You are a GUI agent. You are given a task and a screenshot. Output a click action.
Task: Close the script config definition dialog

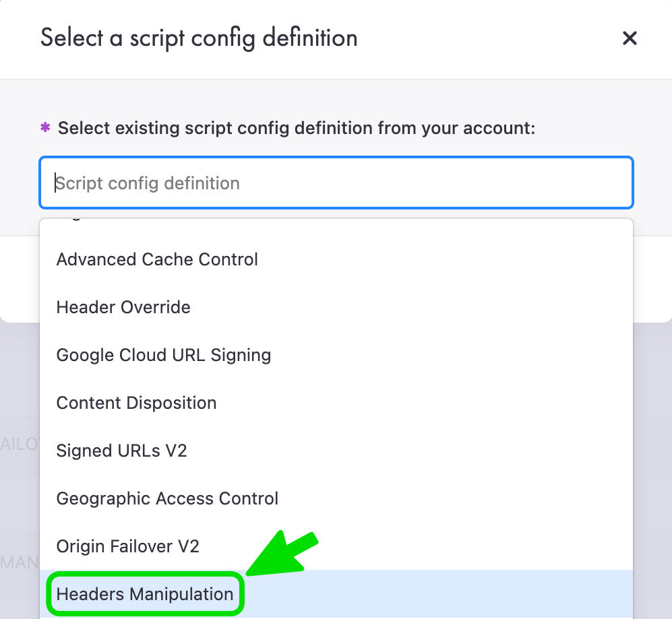coord(630,38)
